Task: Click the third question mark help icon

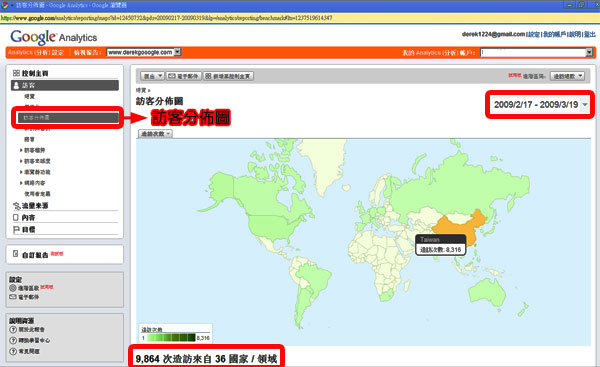Action: click(x=13, y=351)
